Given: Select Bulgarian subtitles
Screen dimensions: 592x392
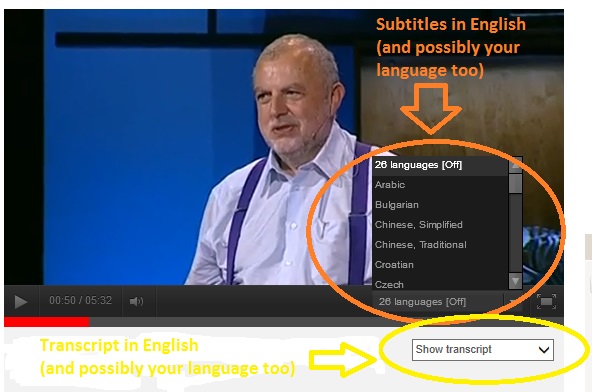Looking at the screenshot, I should [x=440, y=205].
